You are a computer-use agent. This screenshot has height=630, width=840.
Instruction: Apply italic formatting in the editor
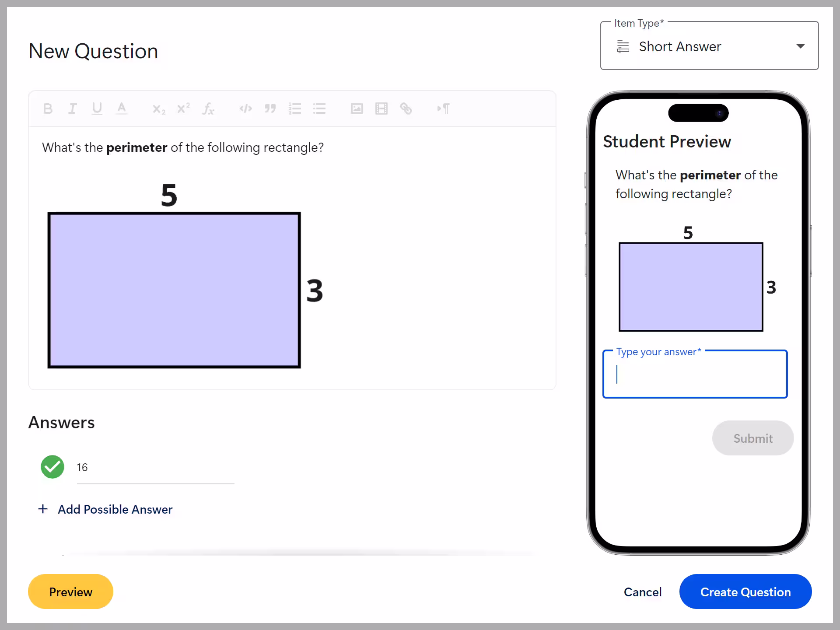click(x=72, y=108)
